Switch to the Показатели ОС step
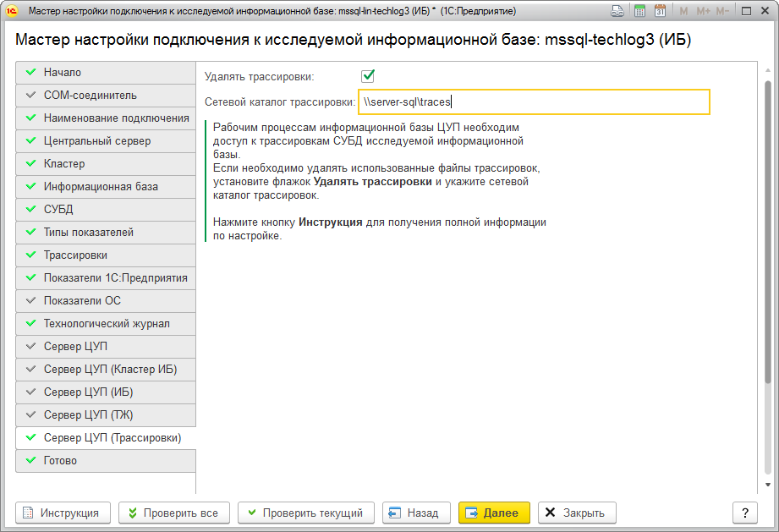The image size is (779, 532). [106, 301]
